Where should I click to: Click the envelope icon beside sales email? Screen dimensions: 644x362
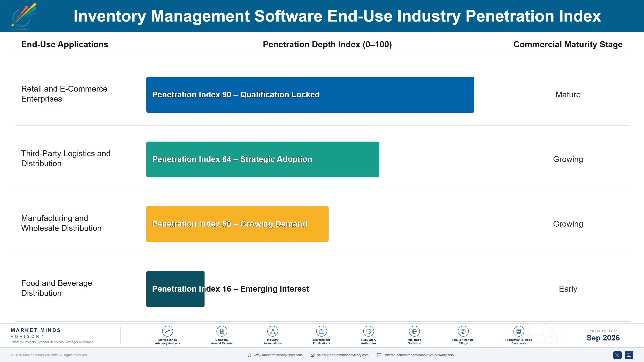(x=313, y=355)
